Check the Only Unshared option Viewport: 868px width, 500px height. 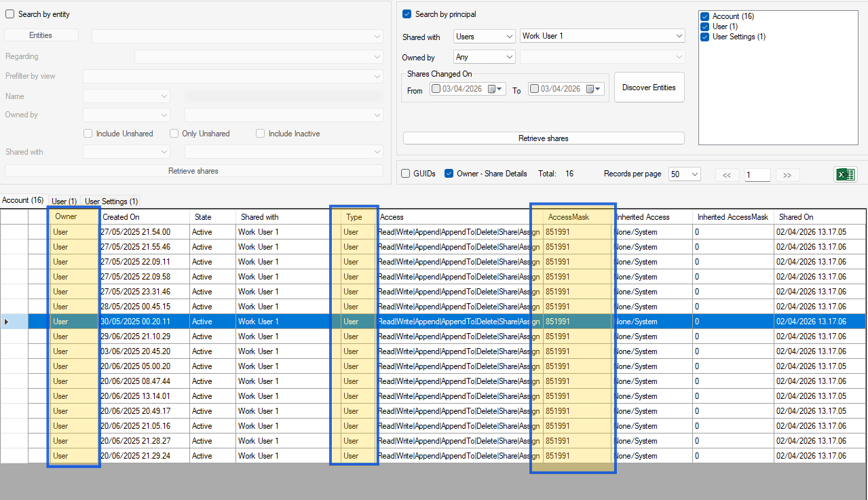174,133
